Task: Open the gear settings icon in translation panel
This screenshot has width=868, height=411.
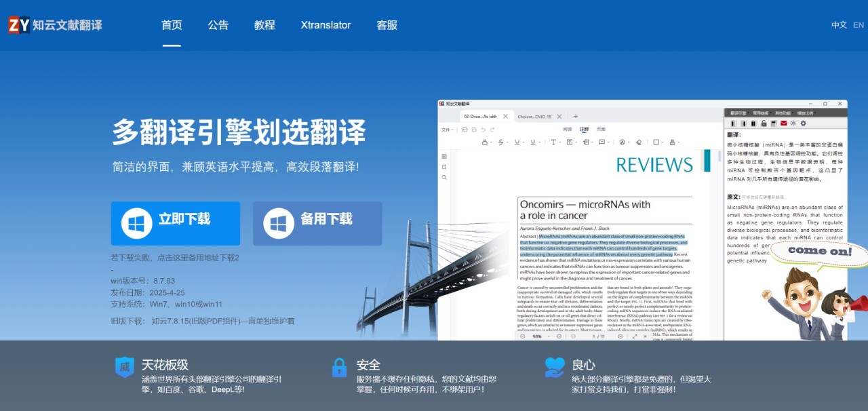Action: 803,123
